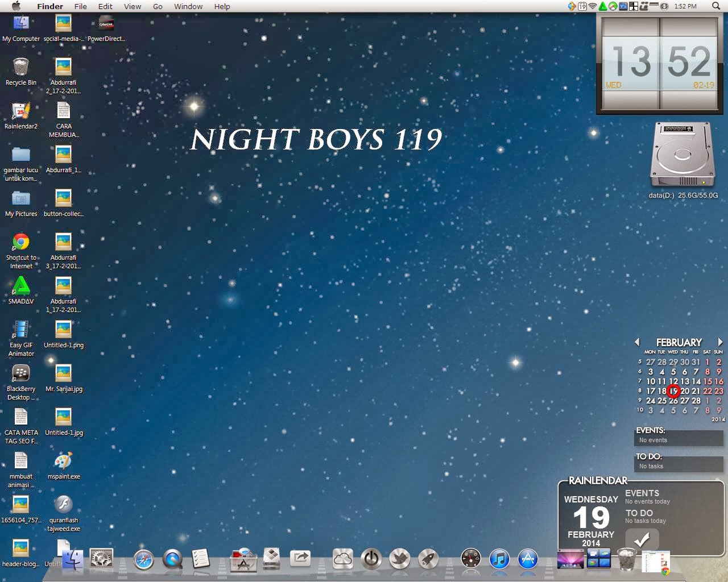This screenshot has height=582, width=728.
Task: Open the data(D:) hard drive icon
Action: coord(682,155)
